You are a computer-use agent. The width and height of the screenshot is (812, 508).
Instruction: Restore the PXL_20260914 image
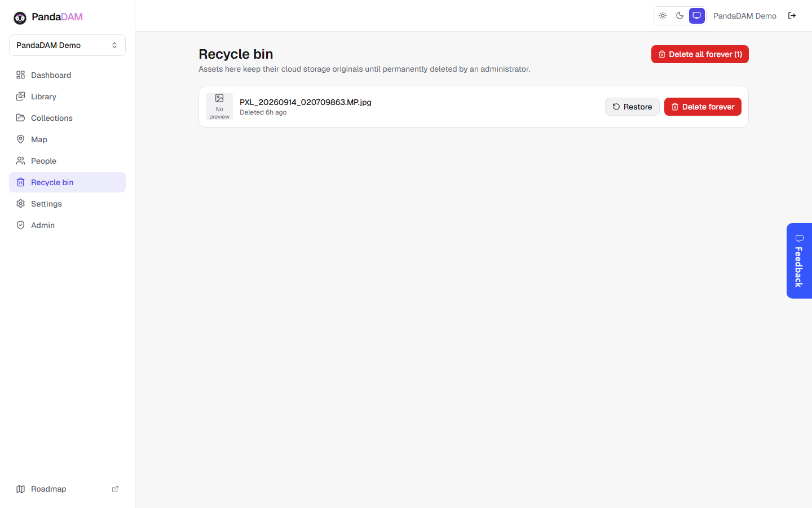[632, 107]
